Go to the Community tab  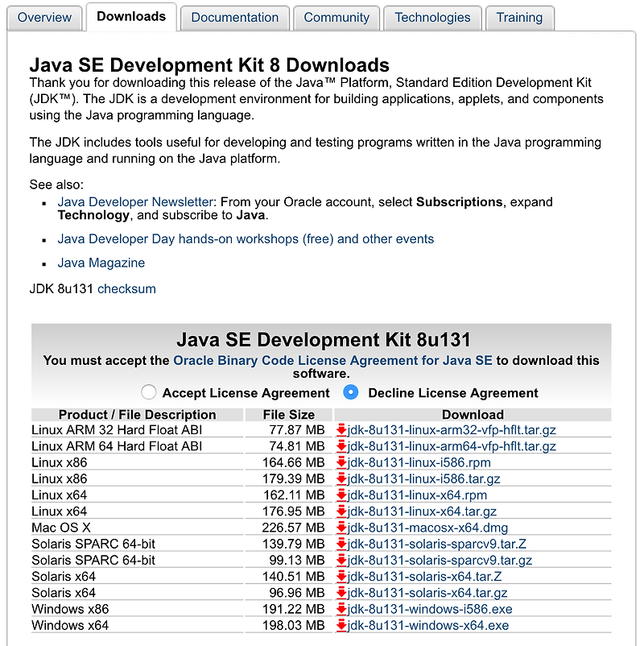[336, 17]
